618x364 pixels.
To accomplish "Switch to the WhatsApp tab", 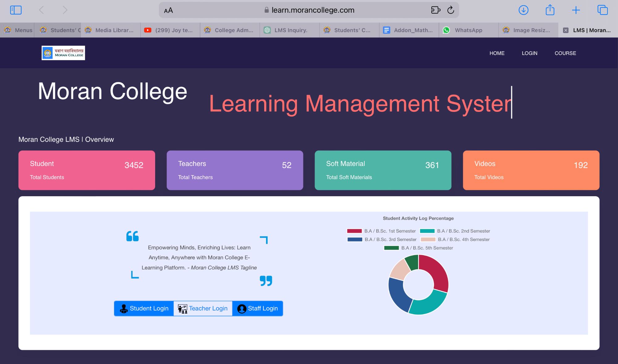I will pyautogui.click(x=469, y=30).
